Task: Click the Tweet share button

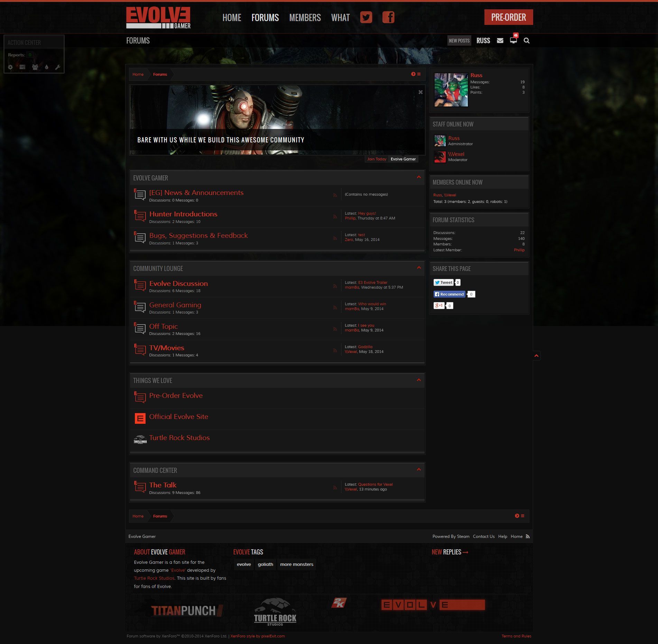Action: tap(443, 282)
